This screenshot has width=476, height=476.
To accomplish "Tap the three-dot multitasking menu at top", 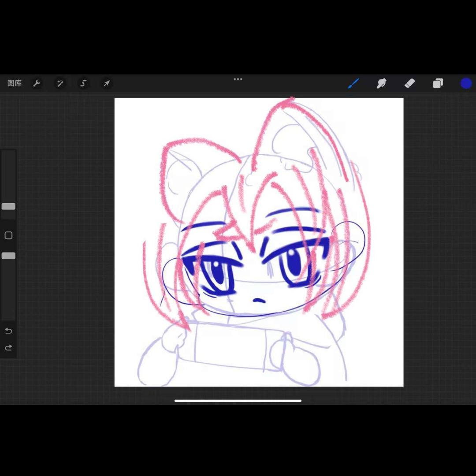I will pos(238,79).
